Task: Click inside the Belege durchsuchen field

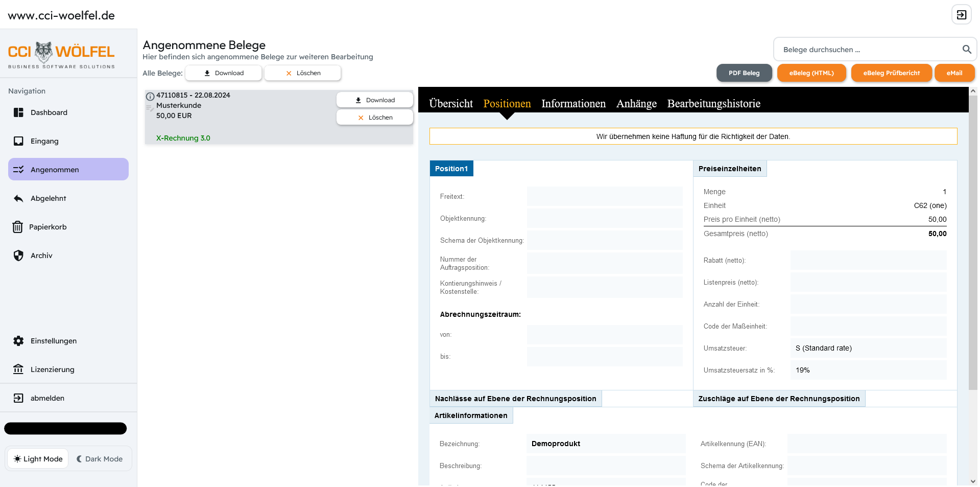Action: [868, 49]
